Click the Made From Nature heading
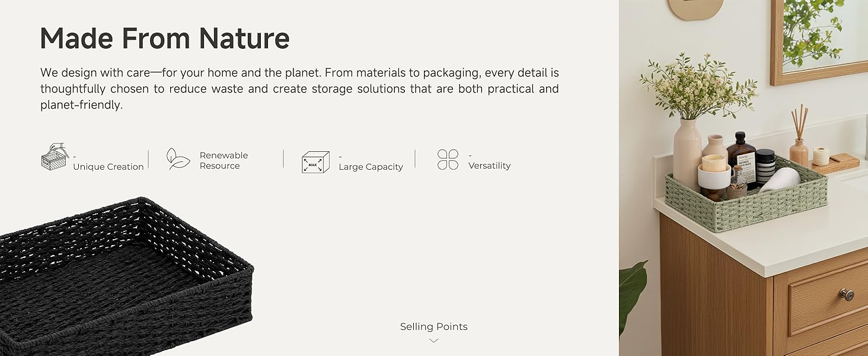Viewport: 868px width, 356px height. click(x=165, y=39)
